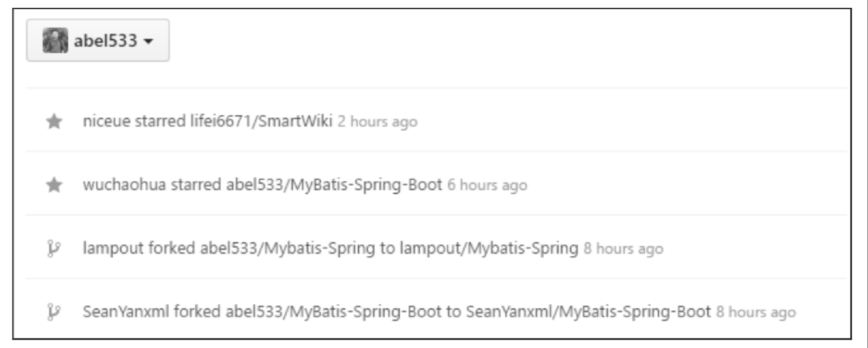Open the lampout/Mybatis-Spring forked repository link
The width and height of the screenshot is (868, 348).
tap(489, 248)
